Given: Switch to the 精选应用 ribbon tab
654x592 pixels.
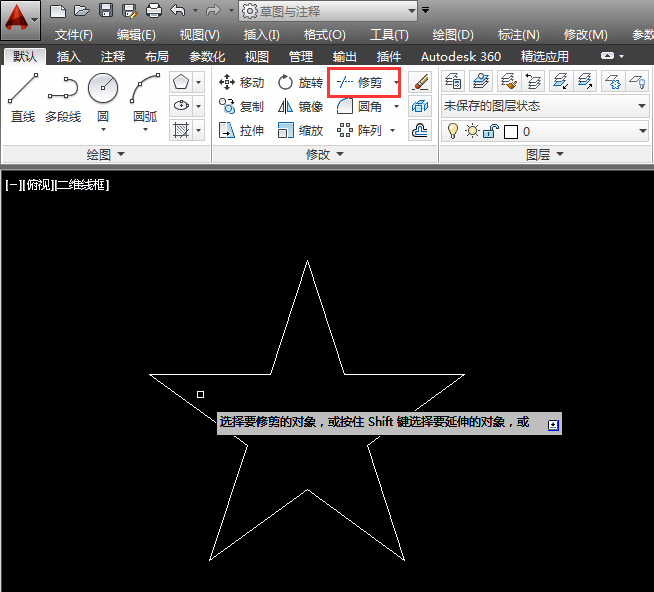Looking at the screenshot, I should point(544,56).
